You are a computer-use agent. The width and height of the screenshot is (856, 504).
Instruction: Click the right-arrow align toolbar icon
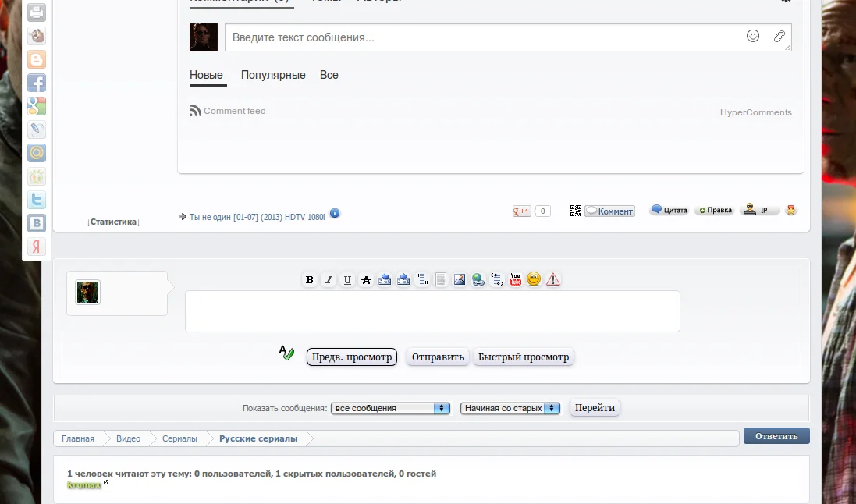tap(403, 279)
